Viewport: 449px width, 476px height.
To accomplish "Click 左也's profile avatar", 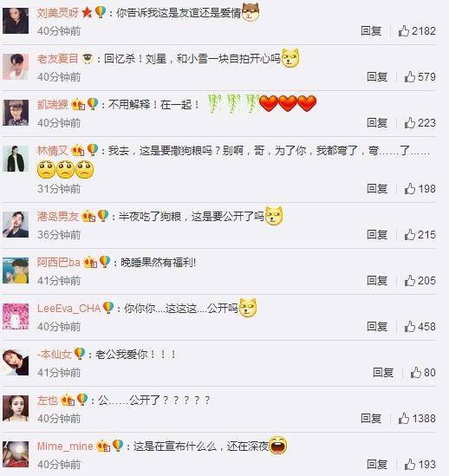I will point(16,408).
